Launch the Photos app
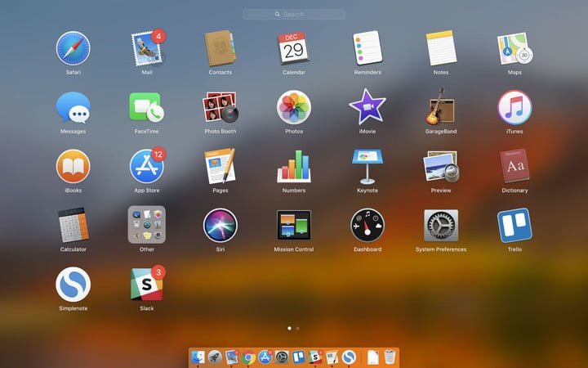The image size is (588, 368). coord(294,107)
